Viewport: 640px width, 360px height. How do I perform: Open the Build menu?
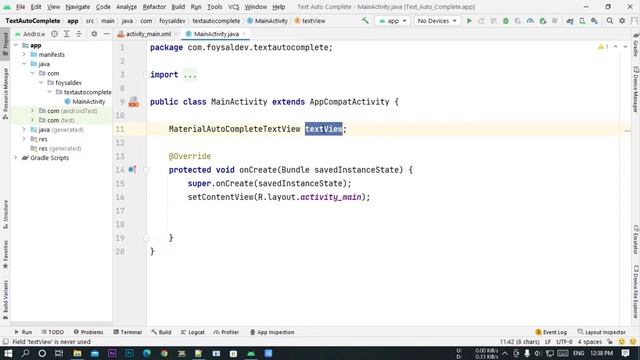point(178,7)
